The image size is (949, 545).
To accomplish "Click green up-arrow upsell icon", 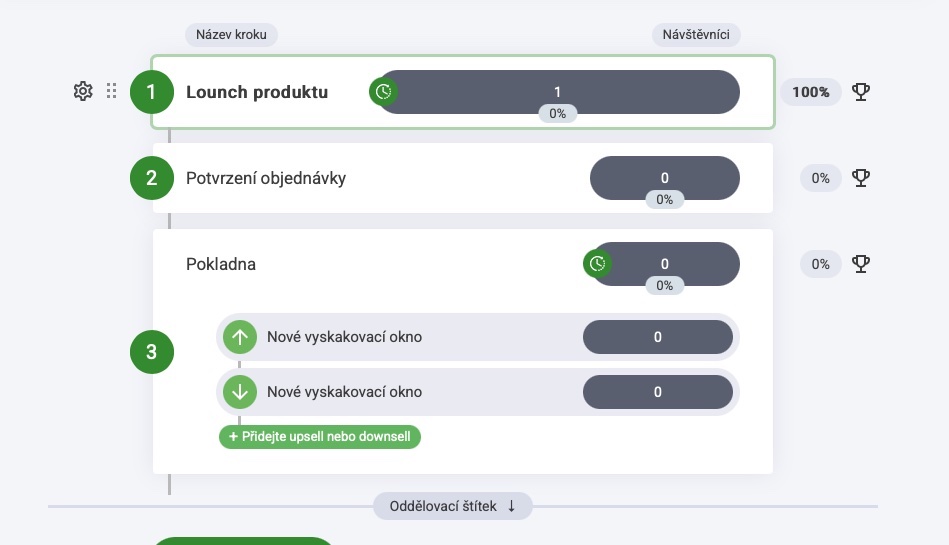I will click(240, 337).
